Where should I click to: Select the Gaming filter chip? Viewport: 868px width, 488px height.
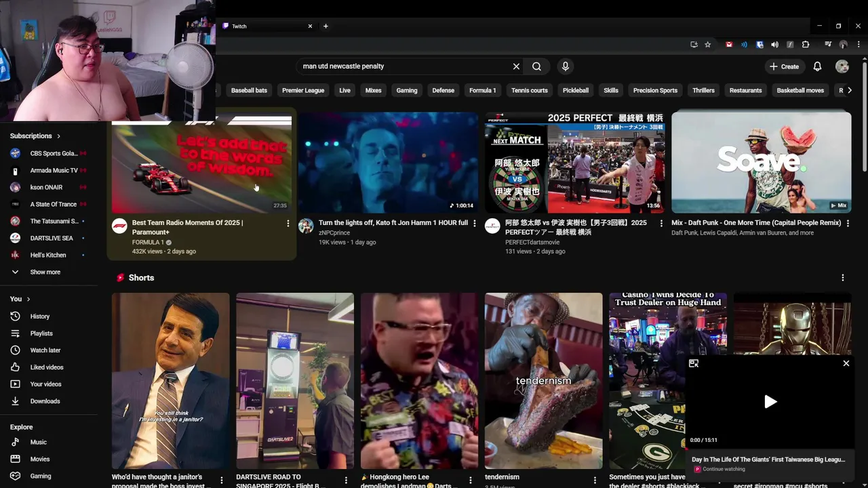pos(407,90)
